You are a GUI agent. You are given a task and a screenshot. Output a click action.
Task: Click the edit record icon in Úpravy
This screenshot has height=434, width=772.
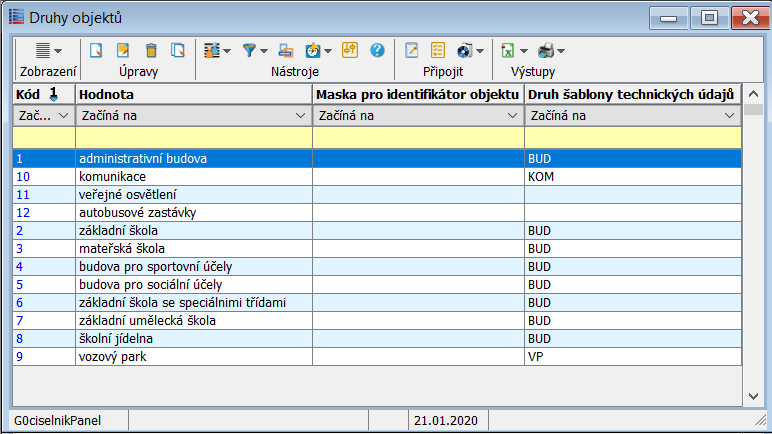(x=124, y=50)
